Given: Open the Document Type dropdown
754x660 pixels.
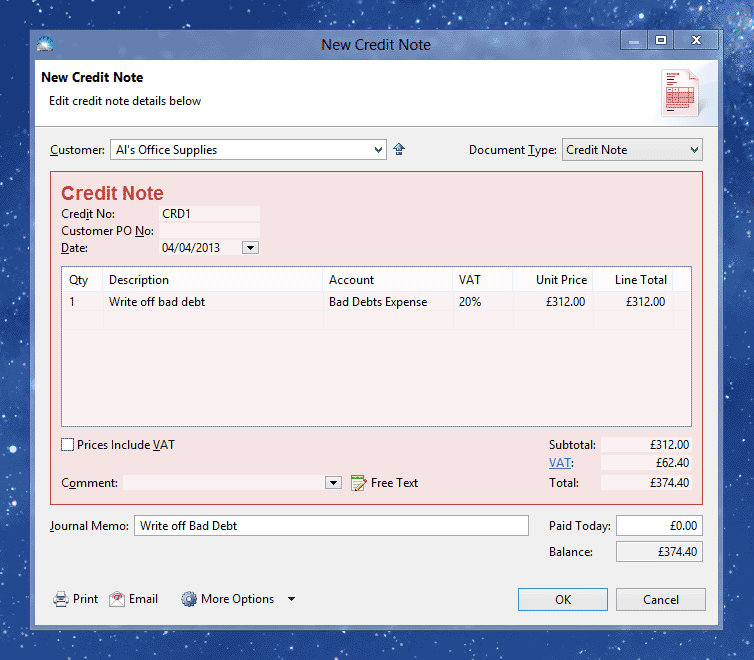Looking at the screenshot, I should coord(694,150).
